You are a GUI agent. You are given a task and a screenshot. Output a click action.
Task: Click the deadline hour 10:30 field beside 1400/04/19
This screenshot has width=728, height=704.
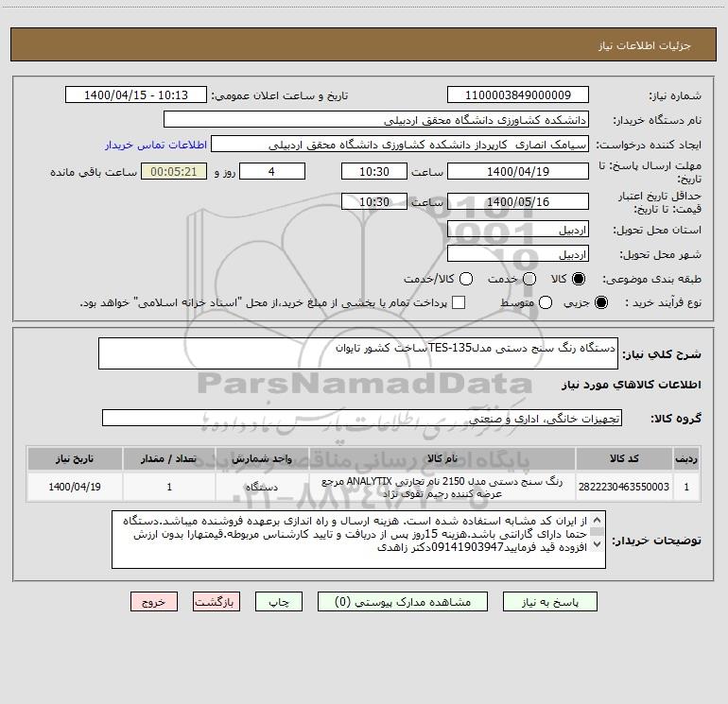tap(374, 171)
